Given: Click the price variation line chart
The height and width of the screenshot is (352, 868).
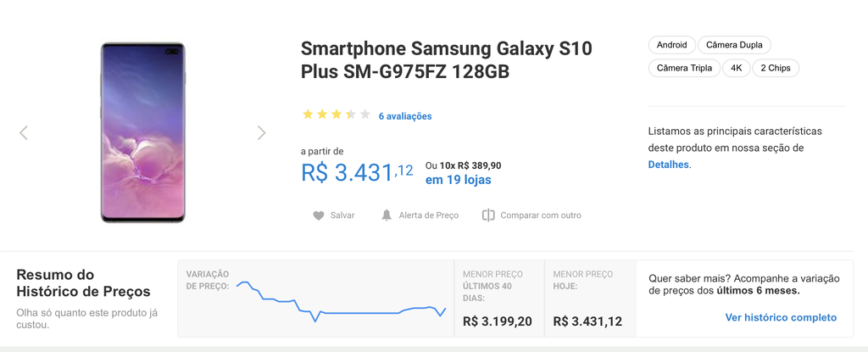Looking at the screenshot, I should pos(341,300).
